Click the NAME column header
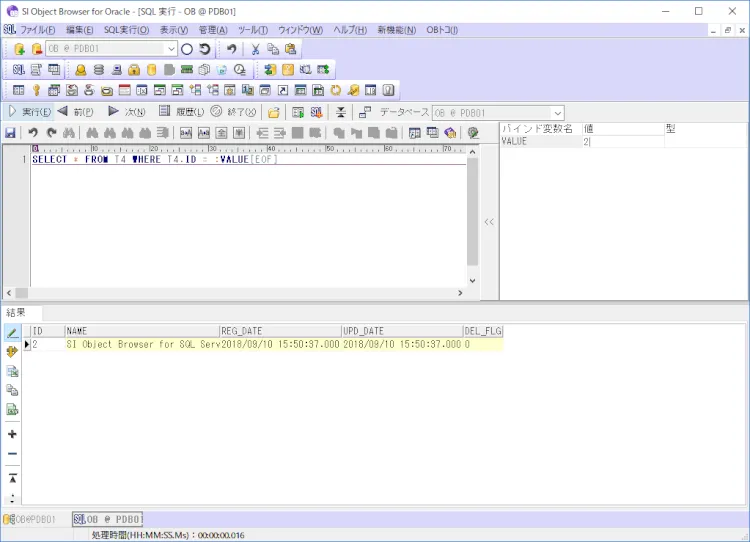 tap(142, 331)
